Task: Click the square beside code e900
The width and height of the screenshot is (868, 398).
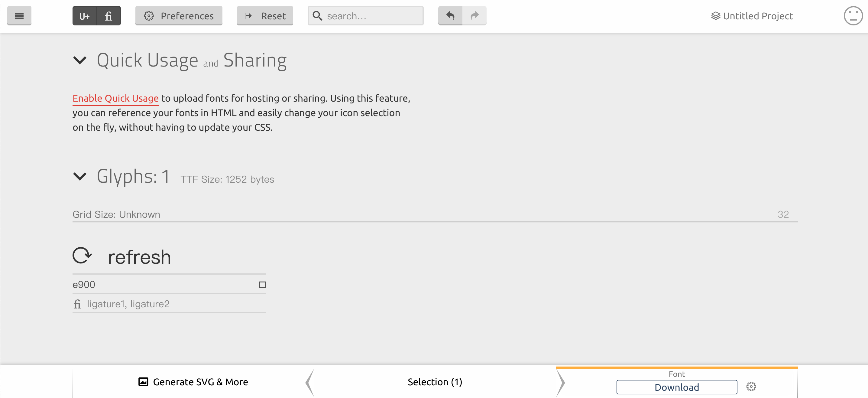Action: coord(262,285)
